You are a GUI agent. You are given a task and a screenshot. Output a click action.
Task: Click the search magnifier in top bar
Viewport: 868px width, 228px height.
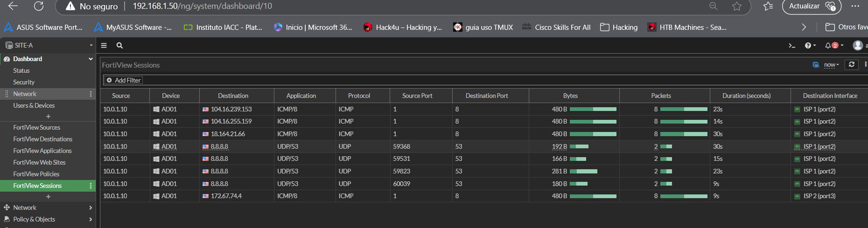[119, 46]
